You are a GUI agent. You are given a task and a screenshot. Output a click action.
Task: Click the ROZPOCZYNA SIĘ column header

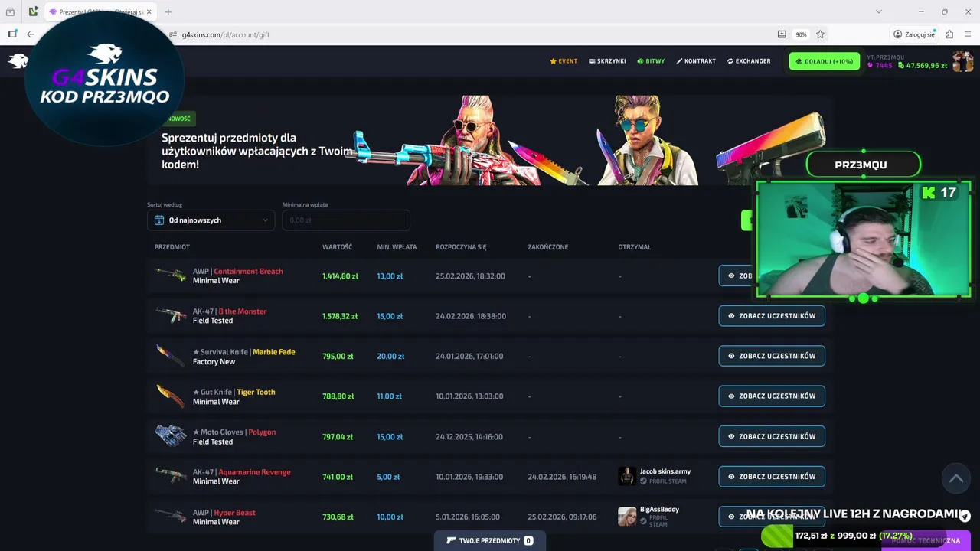pos(461,247)
